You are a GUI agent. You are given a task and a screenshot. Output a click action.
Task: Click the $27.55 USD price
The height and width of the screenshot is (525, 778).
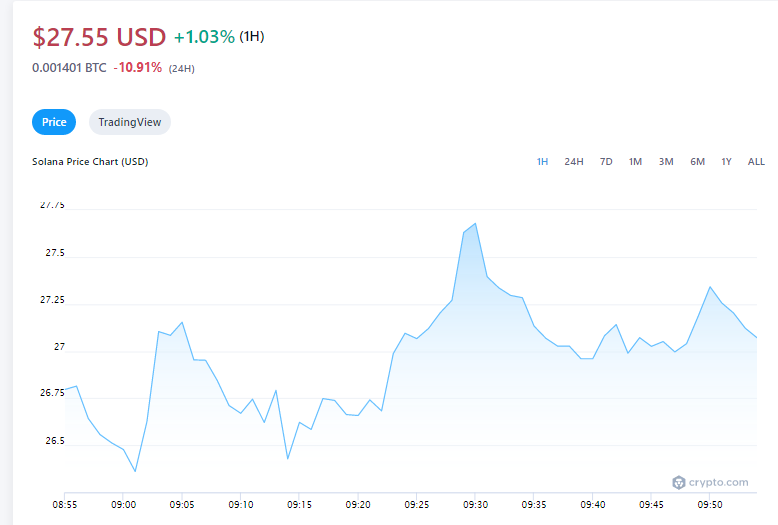tap(99, 37)
